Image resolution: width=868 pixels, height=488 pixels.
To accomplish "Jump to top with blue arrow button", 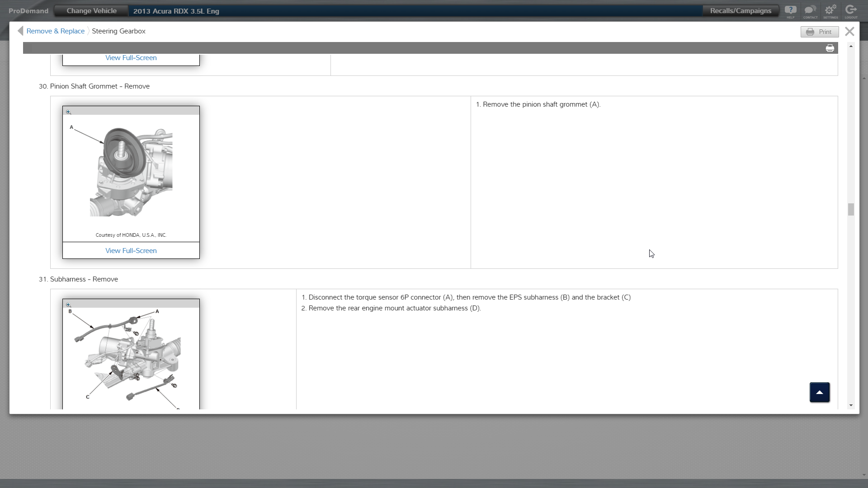I will (x=819, y=392).
